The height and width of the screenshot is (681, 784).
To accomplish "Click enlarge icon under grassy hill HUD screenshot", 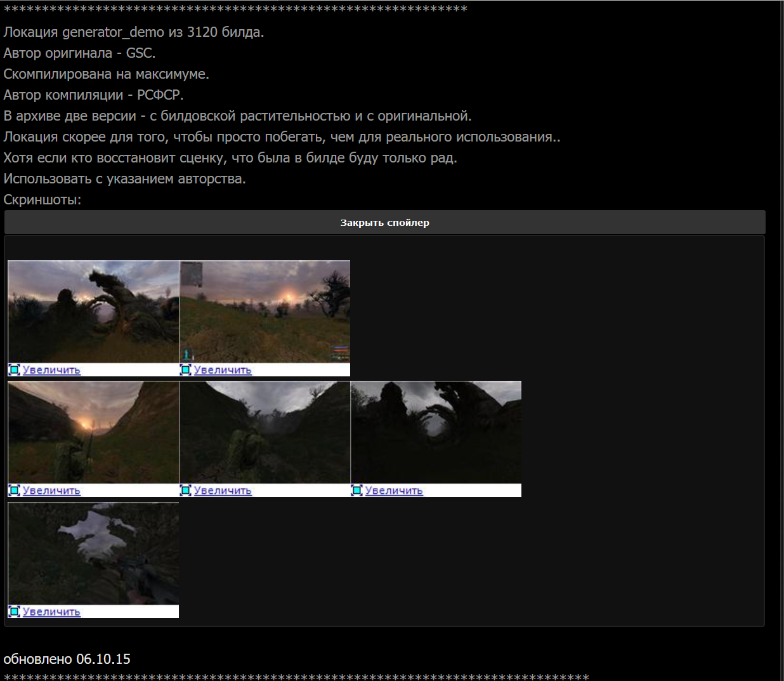I will (x=186, y=369).
